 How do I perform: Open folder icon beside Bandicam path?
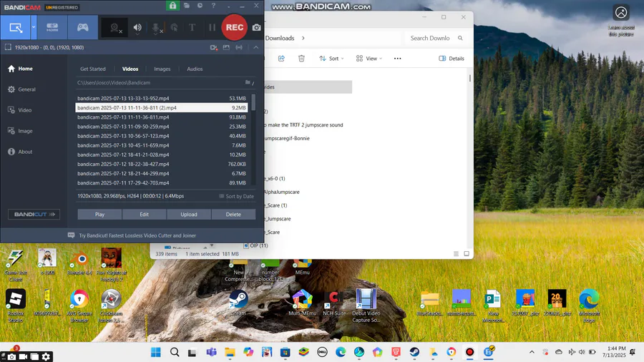(x=248, y=82)
